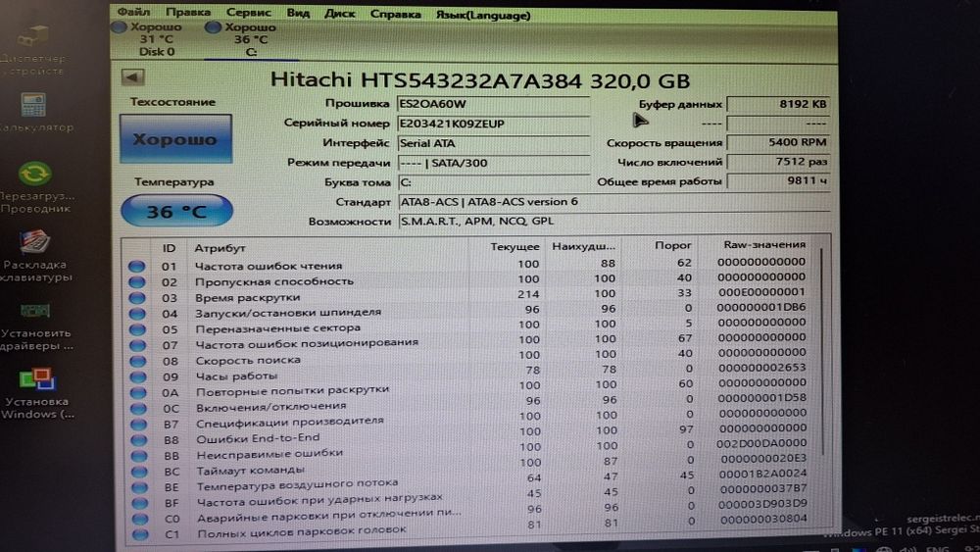Click status circle for Частота ошибок чтения
The image size is (980, 552).
[137, 266]
